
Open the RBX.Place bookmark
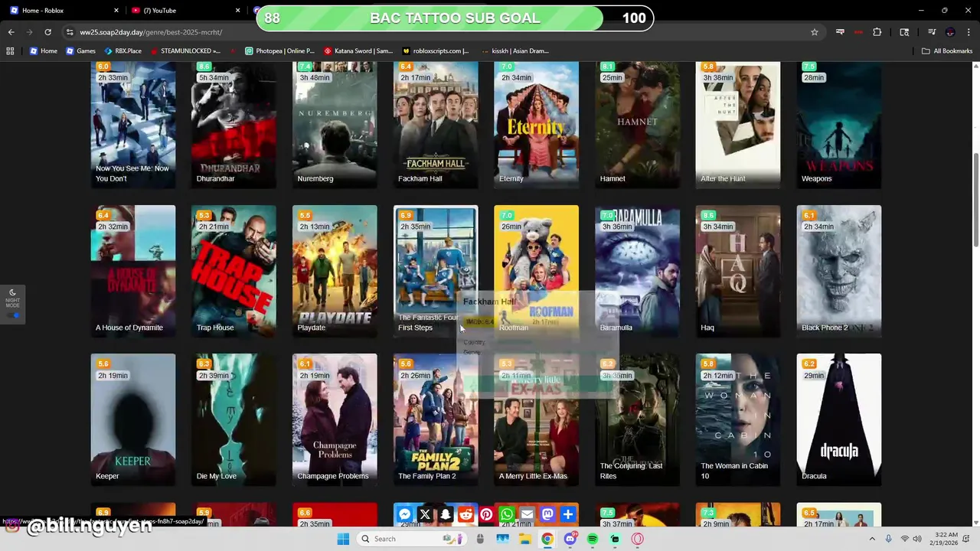point(122,51)
